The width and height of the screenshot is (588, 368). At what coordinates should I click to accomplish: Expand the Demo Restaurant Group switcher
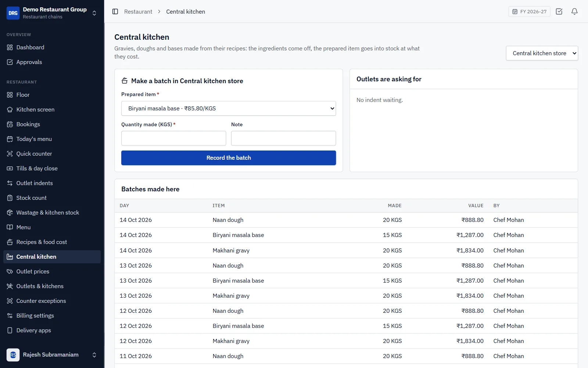52,13
